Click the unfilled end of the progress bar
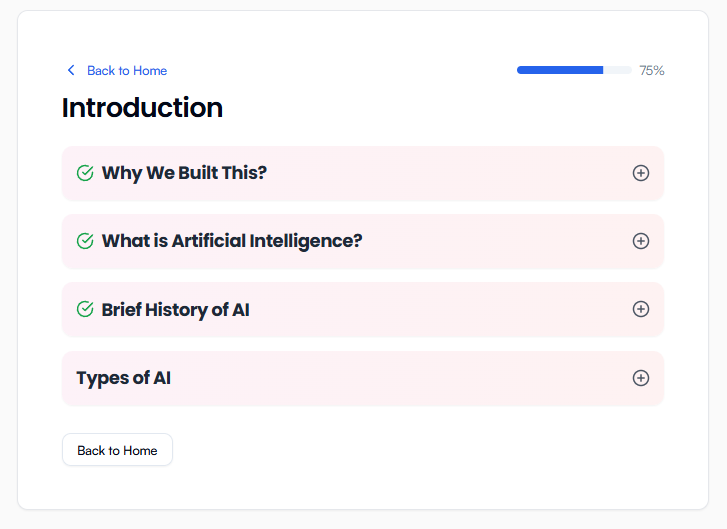The height and width of the screenshot is (529, 727). 617,70
